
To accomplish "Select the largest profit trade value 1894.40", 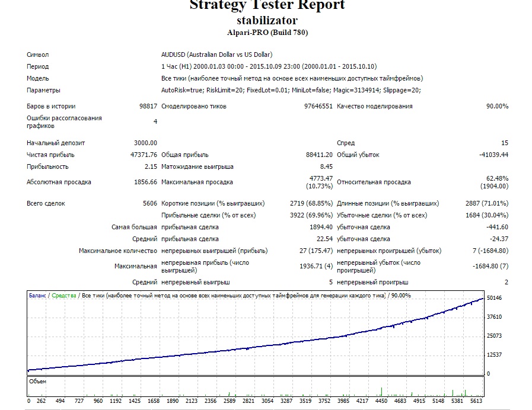I will 321,227.
